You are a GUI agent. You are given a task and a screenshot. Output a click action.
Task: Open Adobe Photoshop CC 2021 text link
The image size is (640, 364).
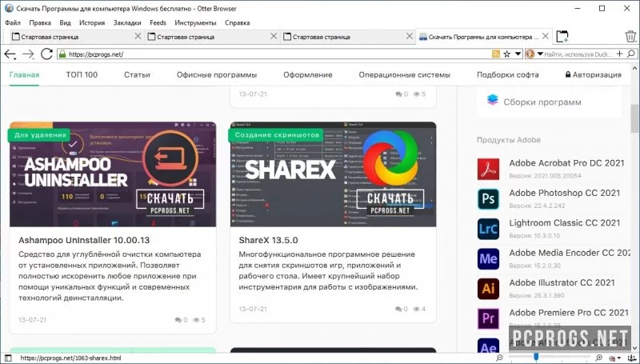point(565,193)
